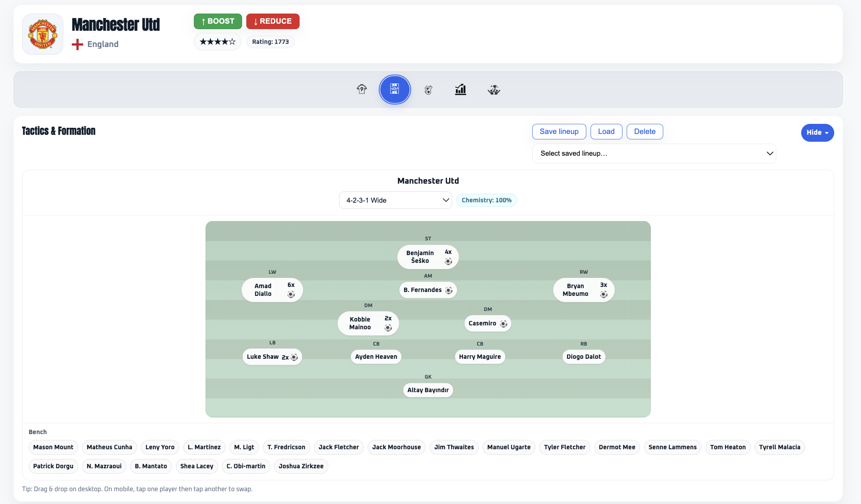Select Shea Lacey from the bench

click(197, 466)
